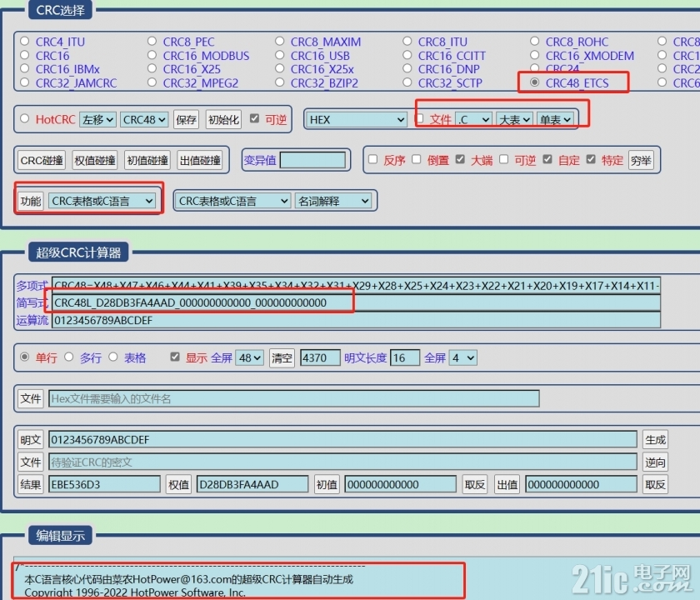The image size is (700, 600).
Task: Click the 初始化 initialize button
Action: tap(223, 120)
